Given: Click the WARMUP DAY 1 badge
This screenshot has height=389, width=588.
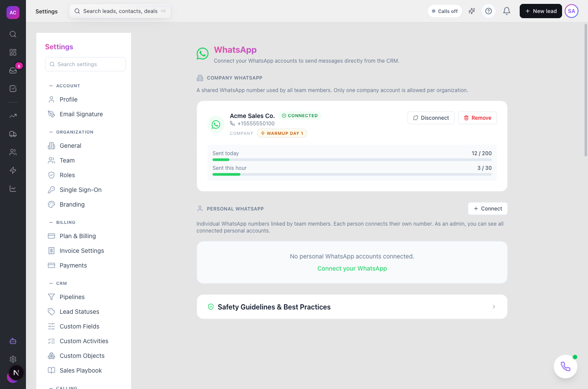Looking at the screenshot, I should click(x=282, y=133).
